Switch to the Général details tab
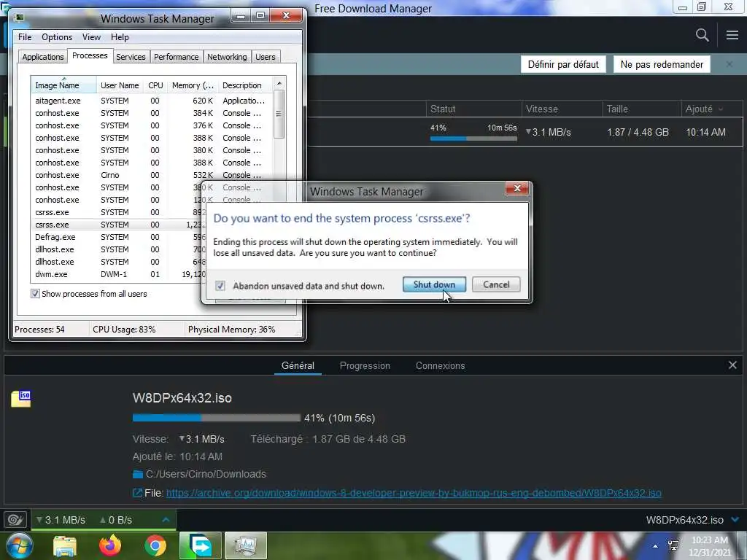 coord(298,366)
